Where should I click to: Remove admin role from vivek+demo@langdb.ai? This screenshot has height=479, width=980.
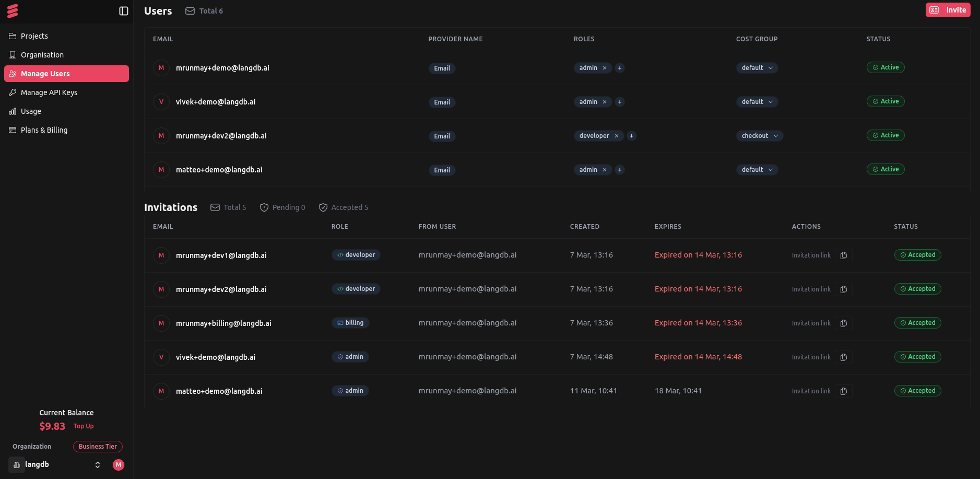(x=604, y=102)
